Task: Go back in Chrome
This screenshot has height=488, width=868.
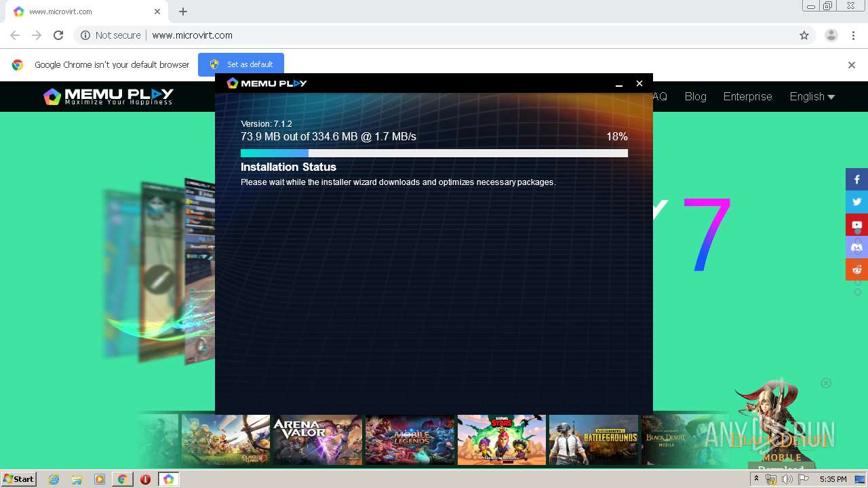Action: (x=15, y=35)
